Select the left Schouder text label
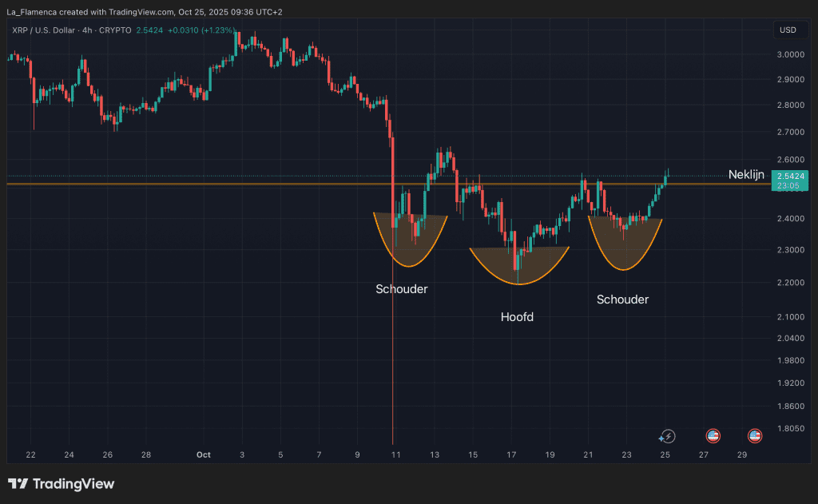Image resolution: width=818 pixels, height=504 pixels. tap(401, 288)
